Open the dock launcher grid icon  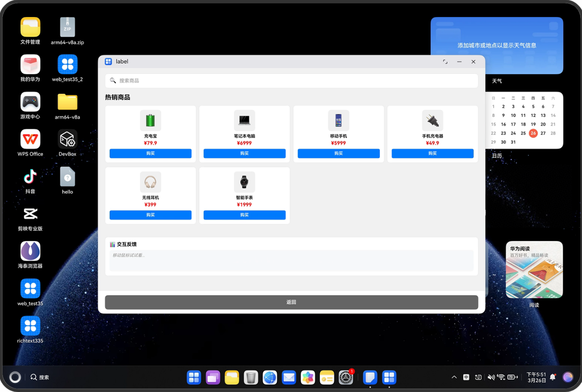(194, 377)
